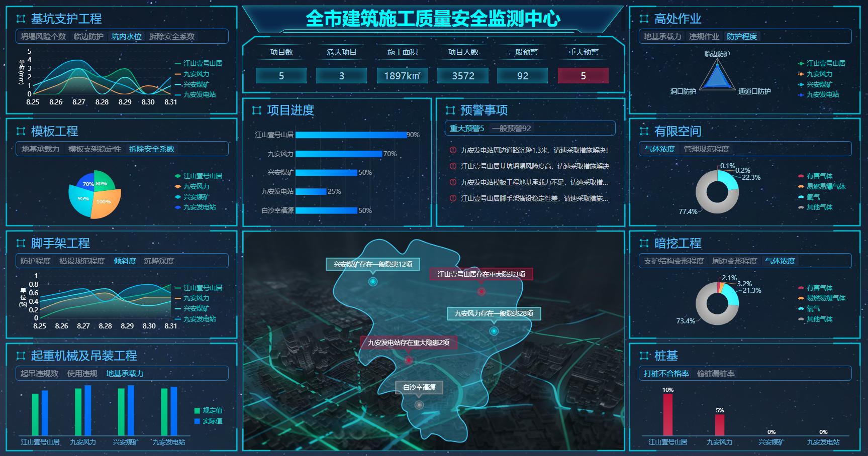Click warning icon beside 九安发电站周边道路沉降 alert
This screenshot has height=456, width=868.
point(453,150)
